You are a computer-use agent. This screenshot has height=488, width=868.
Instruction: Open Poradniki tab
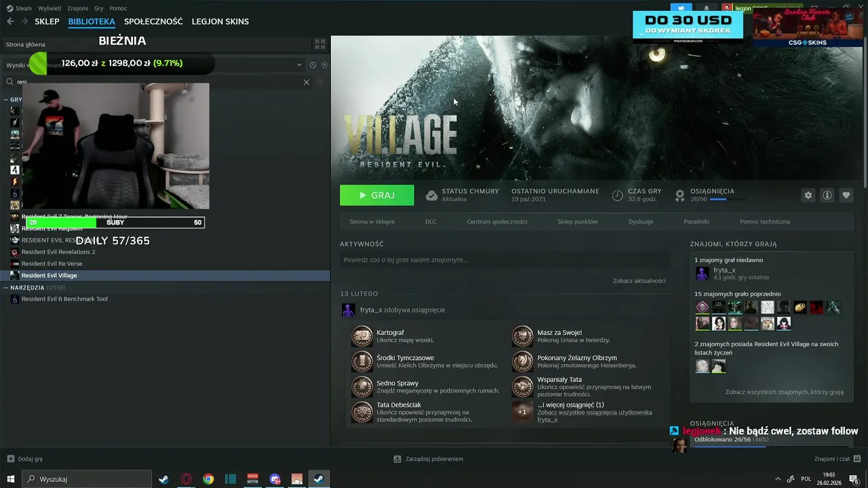[696, 222]
